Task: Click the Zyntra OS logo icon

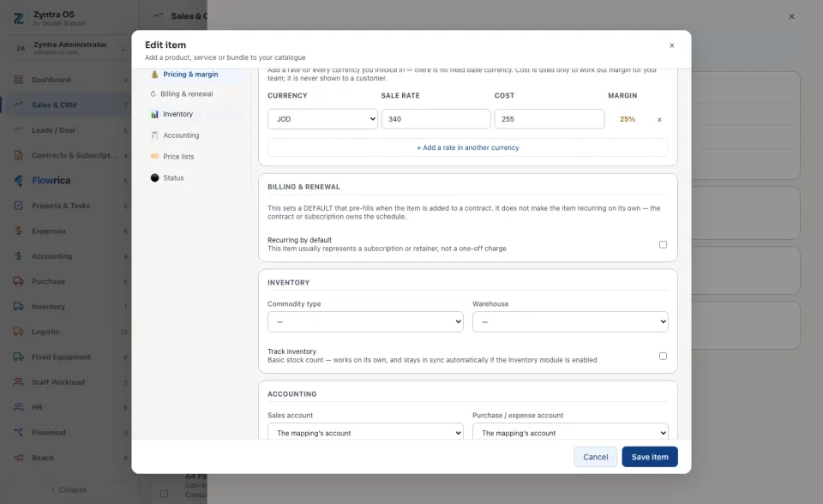Action: click(19, 18)
